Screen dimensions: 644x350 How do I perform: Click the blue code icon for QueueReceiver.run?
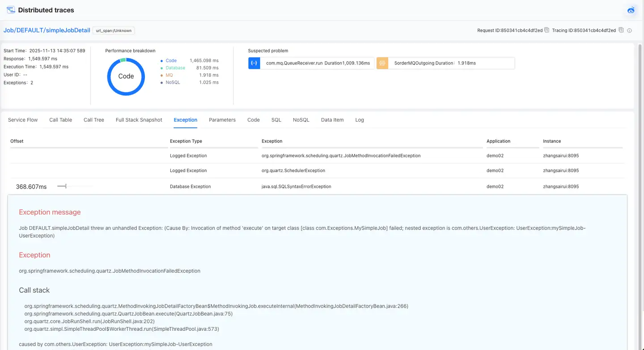254,63
